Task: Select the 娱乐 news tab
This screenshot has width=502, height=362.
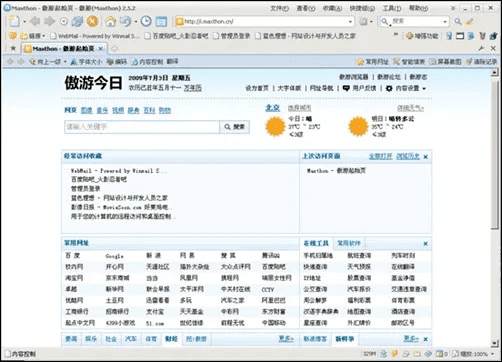Action: (91, 339)
